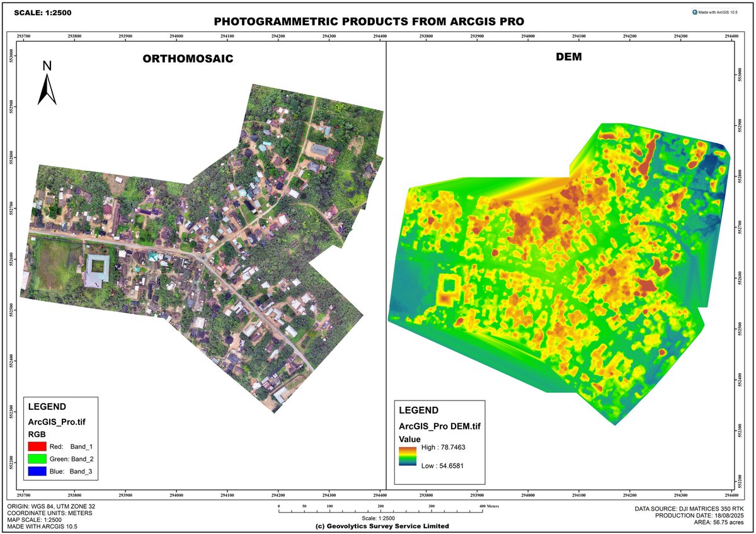This screenshot has width=756, height=534.
Task: Click the scale bar graphic at the bottom
Action: coord(380,511)
